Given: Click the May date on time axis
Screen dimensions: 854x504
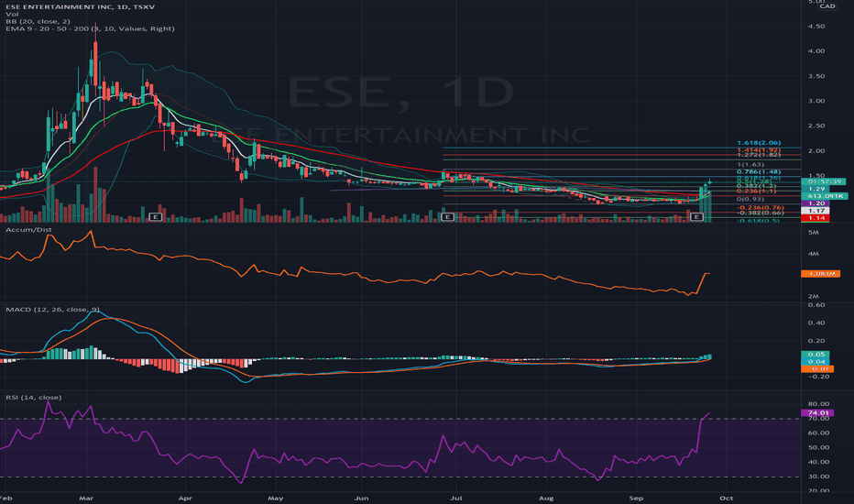Looking at the screenshot, I should pyautogui.click(x=276, y=498).
